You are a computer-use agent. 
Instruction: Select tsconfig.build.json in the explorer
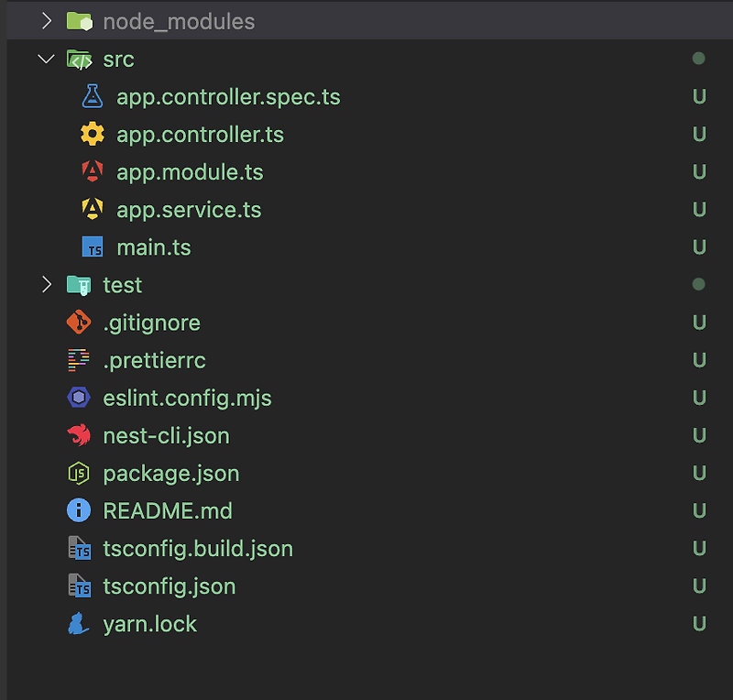click(197, 549)
